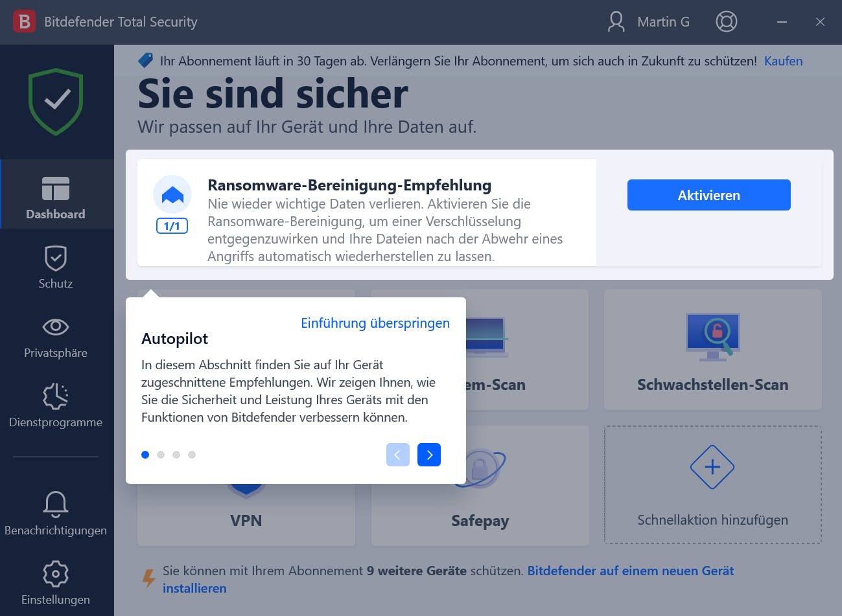The image size is (842, 616).
Task: Click the VPN tile label
Action: coord(246,521)
